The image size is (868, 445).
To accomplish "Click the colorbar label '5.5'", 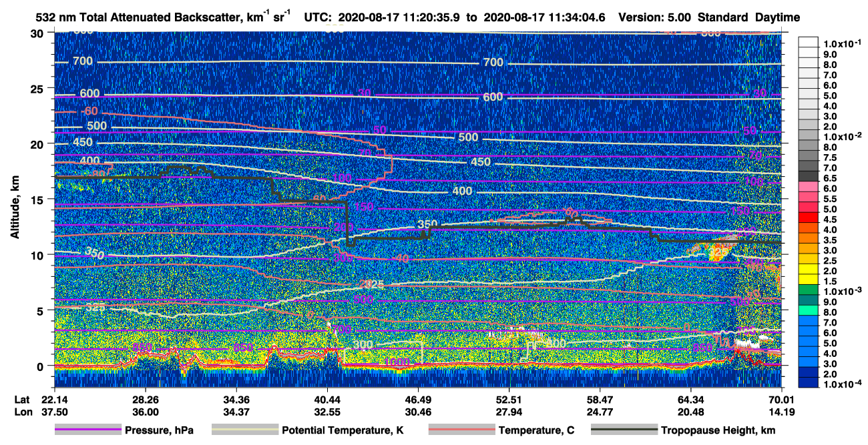I will coord(830,198).
